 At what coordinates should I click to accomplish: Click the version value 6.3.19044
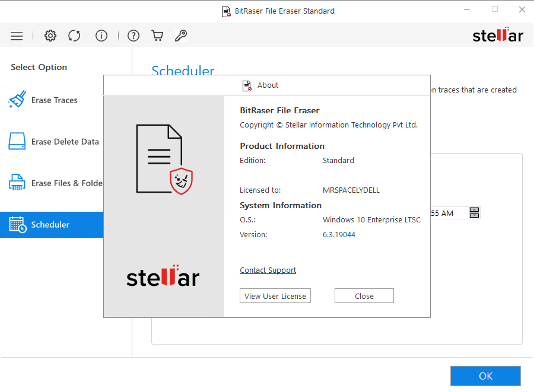point(339,235)
